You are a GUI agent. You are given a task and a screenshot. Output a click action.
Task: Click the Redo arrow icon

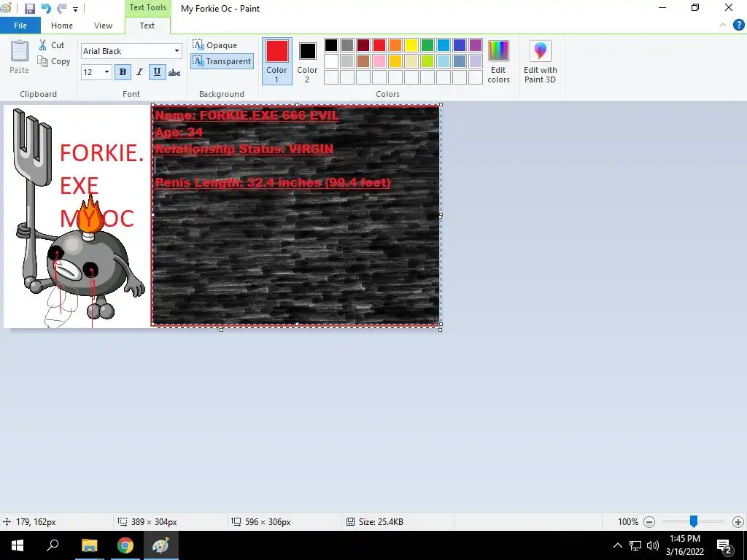click(61, 9)
